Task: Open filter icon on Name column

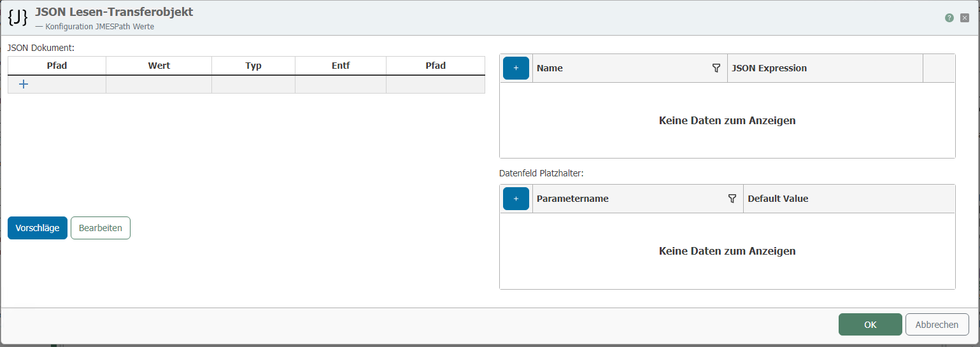Action: (716, 68)
